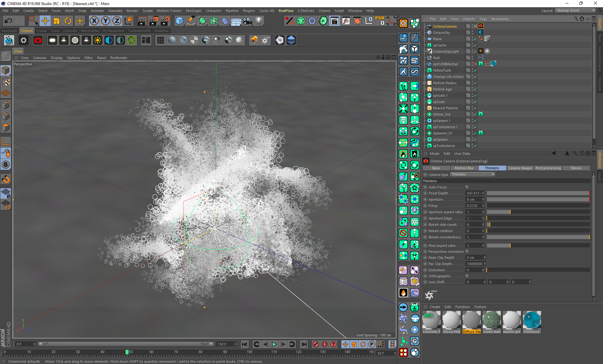
Task: Toggle Y-axis lock
Action: [x=106, y=21]
